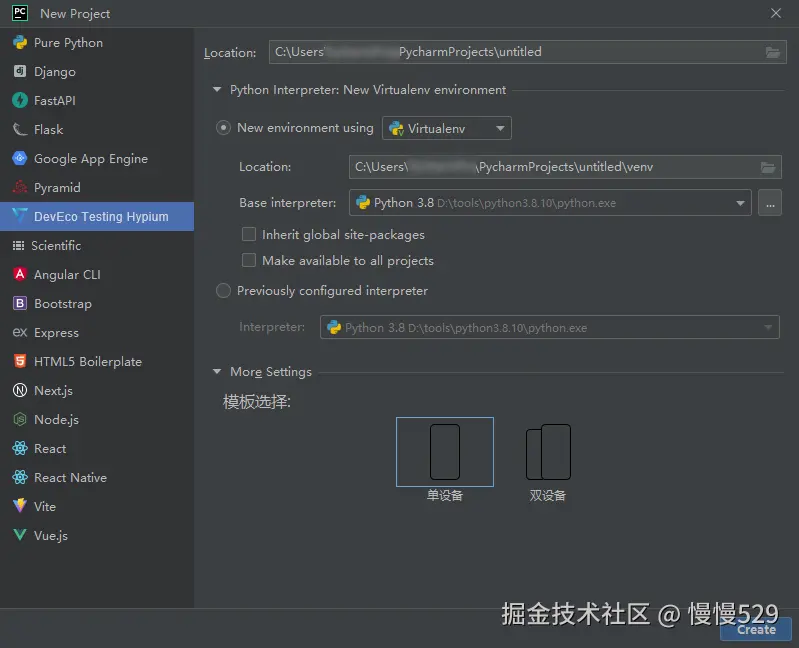The height and width of the screenshot is (648, 799).
Task: Enable Inherit global site-packages
Action: tap(249, 234)
